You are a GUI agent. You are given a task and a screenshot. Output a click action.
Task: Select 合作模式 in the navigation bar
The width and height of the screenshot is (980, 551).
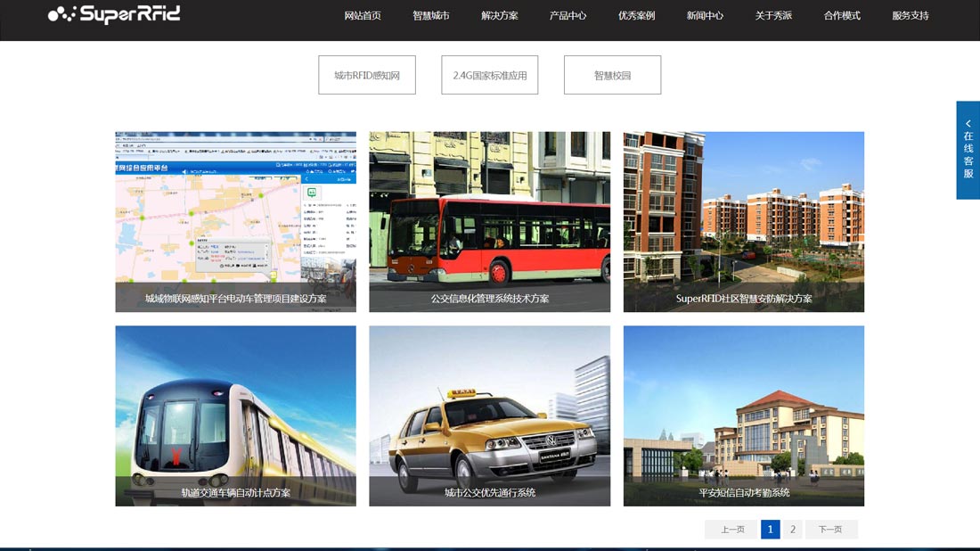(x=842, y=15)
